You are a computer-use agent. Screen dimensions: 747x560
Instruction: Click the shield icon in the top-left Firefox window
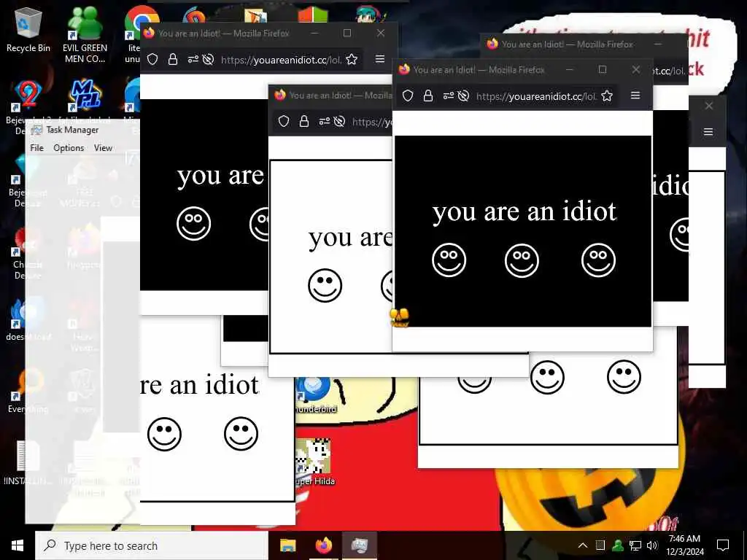point(152,60)
